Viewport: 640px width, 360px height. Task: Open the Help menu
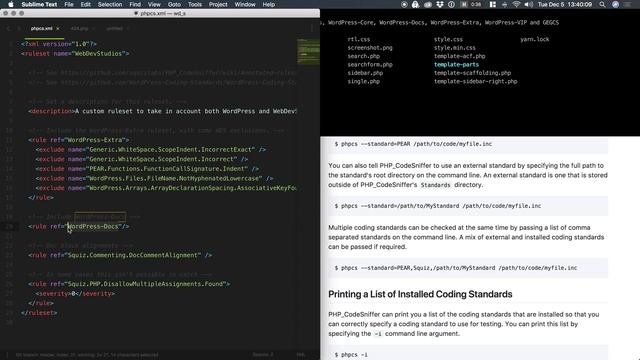point(269,4)
